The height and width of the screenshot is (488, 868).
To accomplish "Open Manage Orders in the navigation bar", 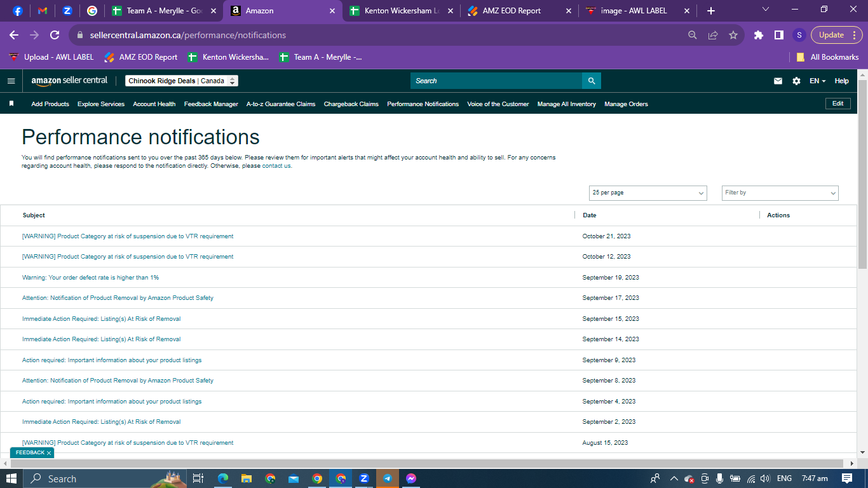I will (x=627, y=104).
